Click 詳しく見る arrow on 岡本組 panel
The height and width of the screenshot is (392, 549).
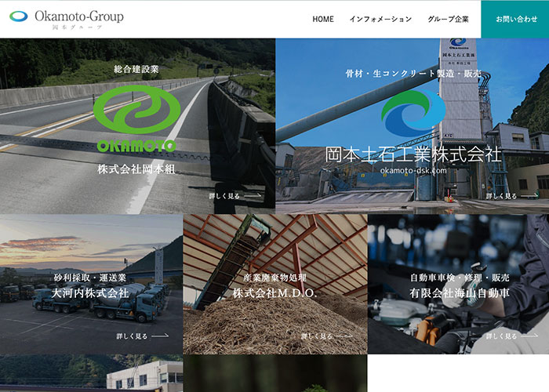point(235,196)
